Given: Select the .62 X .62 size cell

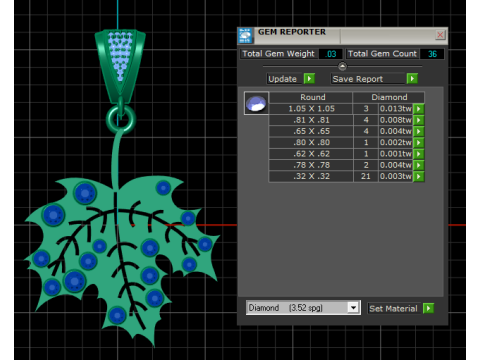Looking at the screenshot, I should coord(311,154).
